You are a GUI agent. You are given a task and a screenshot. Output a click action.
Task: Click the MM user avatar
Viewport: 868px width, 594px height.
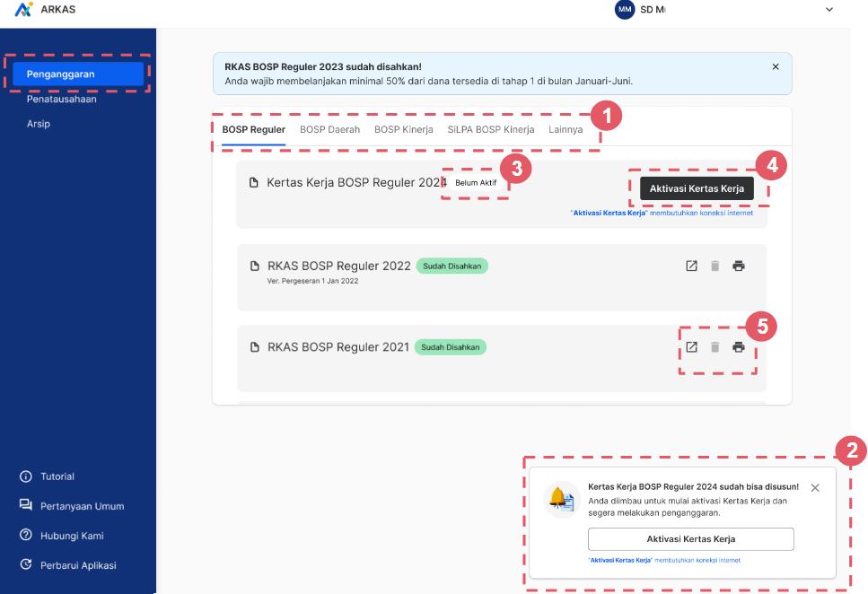[625, 9]
